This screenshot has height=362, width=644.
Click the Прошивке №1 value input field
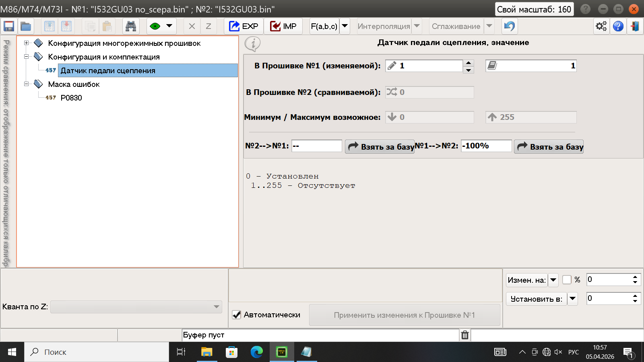(429, 66)
